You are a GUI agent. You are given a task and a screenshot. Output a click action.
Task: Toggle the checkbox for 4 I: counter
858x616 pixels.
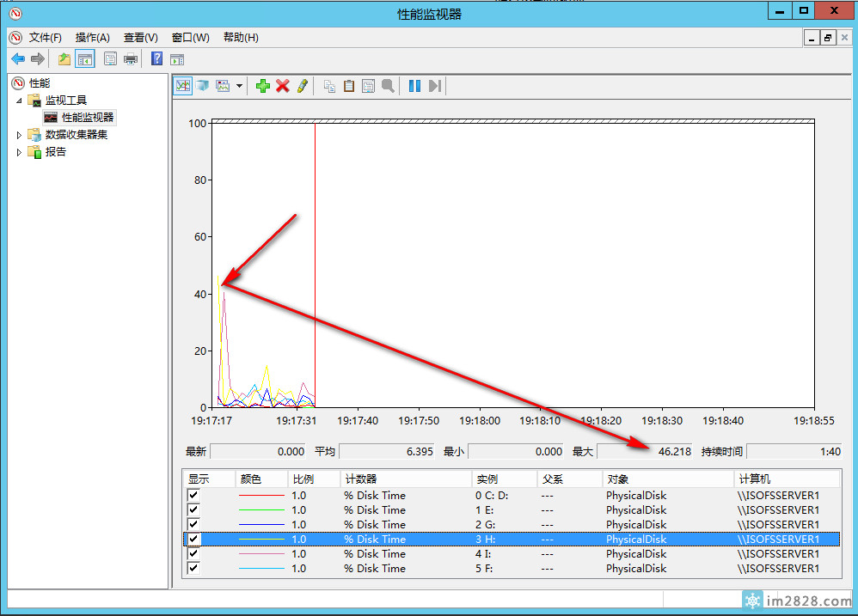click(x=193, y=554)
